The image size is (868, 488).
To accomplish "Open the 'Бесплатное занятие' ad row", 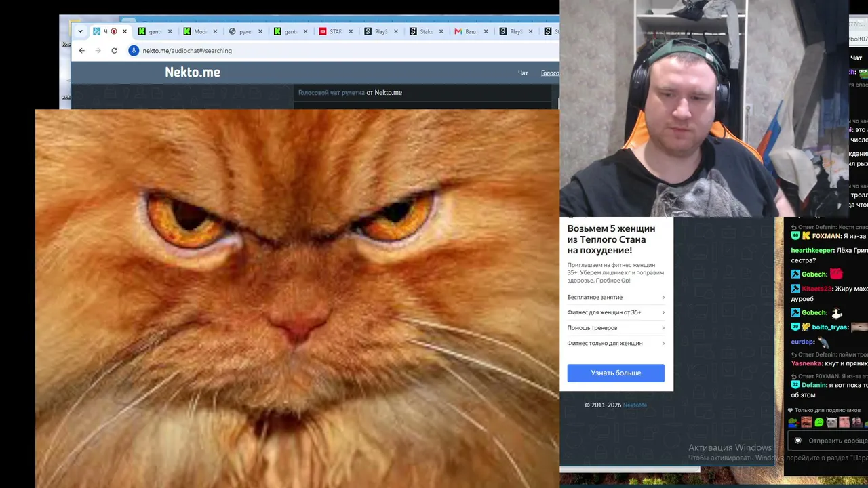I will tap(616, 297).
